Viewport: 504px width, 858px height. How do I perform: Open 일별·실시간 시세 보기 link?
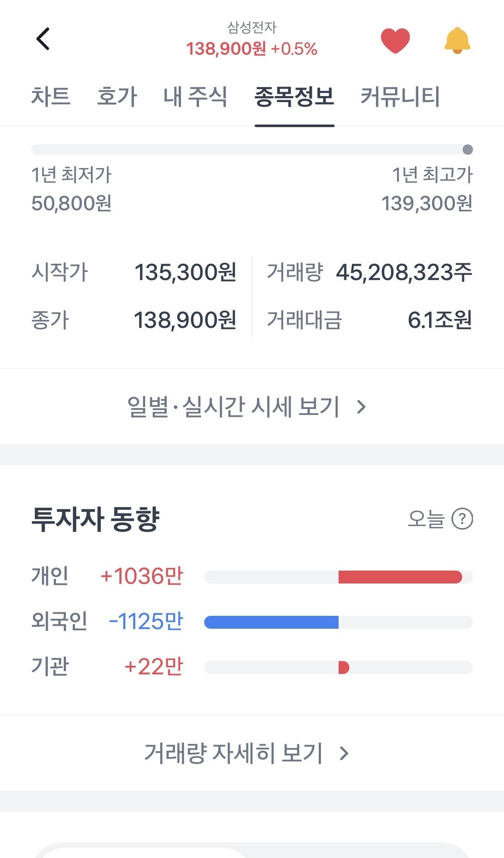point(233,406)
